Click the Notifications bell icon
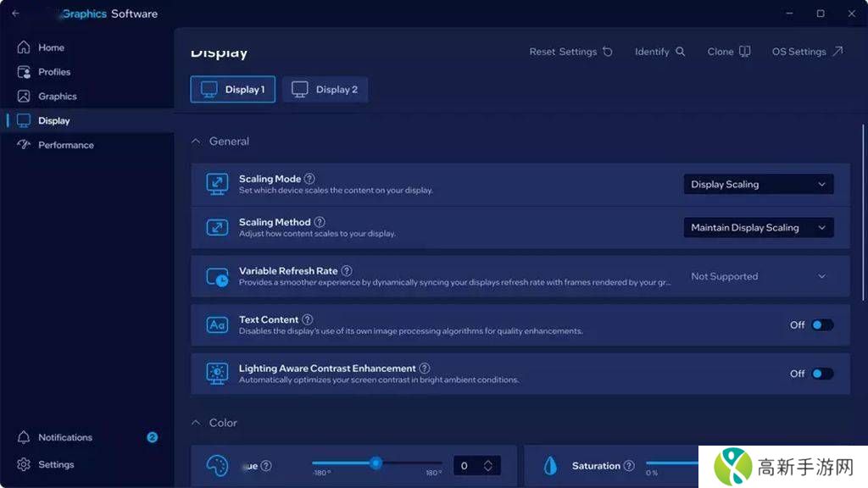 [24, 437]
